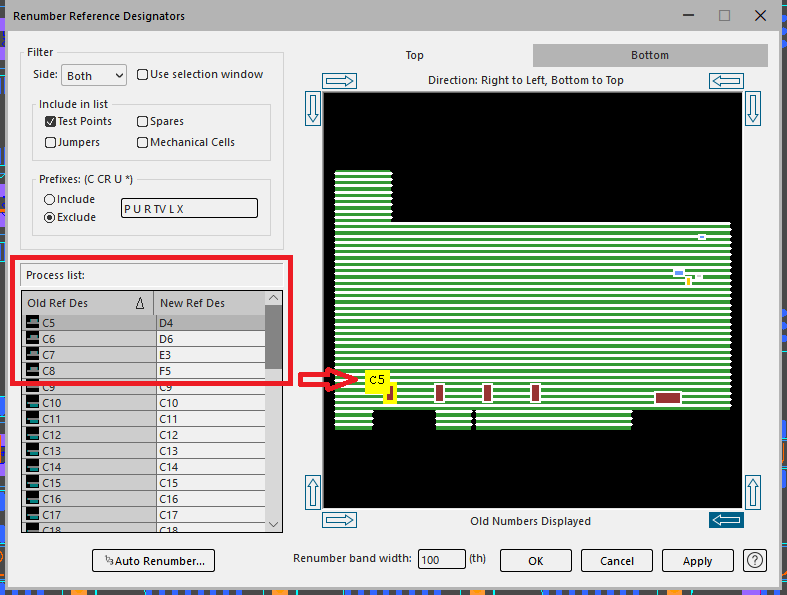Screen dimensions: 787x595
Task: Click the down-pointing arrow at preview's upper-right side
Action: click(754, 108)
